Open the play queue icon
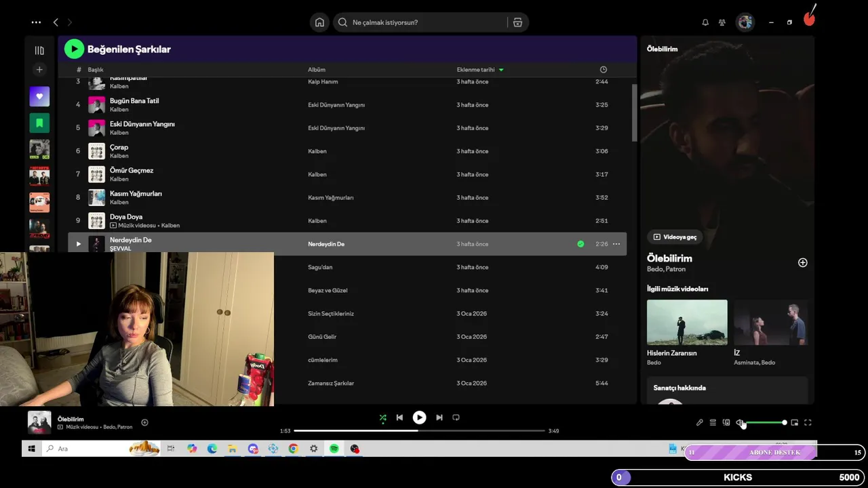Screen dimensions: 868x488 pyautogui.click(x=713, y=422)
